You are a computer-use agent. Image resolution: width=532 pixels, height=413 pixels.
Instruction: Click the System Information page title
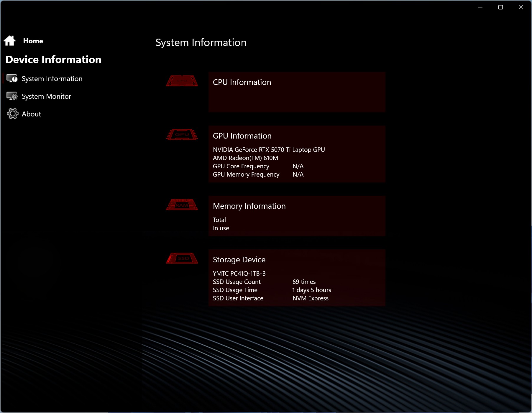click(x=201, y=42)
